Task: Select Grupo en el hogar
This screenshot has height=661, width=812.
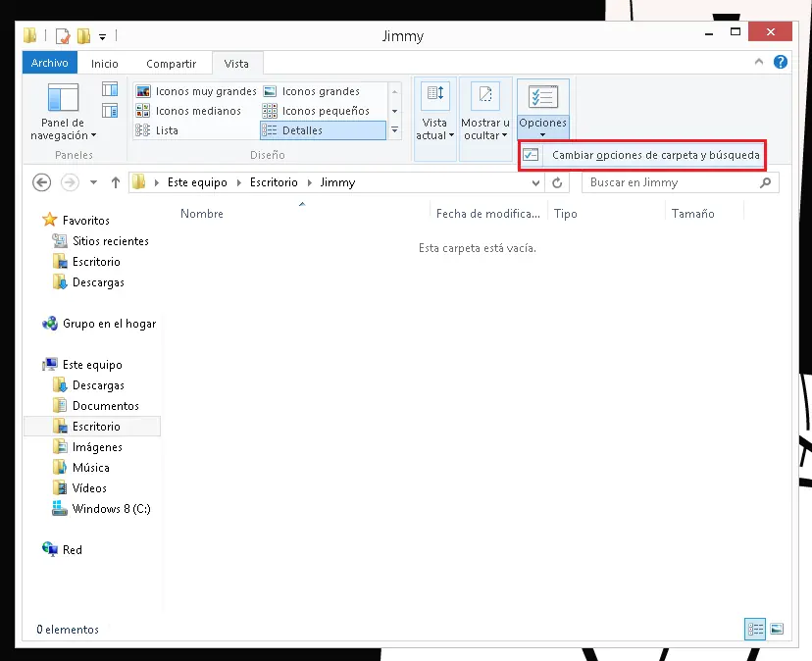Action: (x=99, y=324)
